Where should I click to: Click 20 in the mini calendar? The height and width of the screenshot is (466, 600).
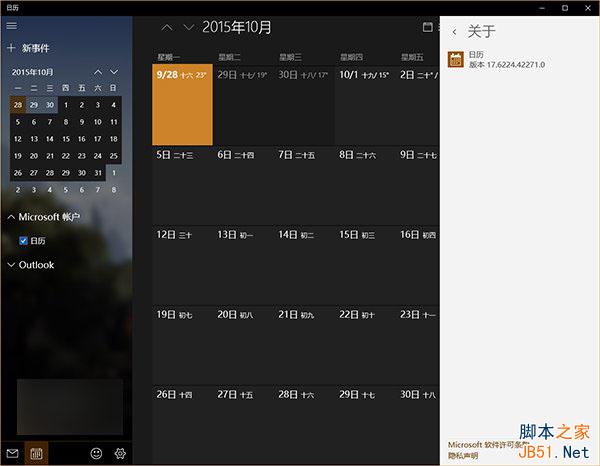click(34, 156)
